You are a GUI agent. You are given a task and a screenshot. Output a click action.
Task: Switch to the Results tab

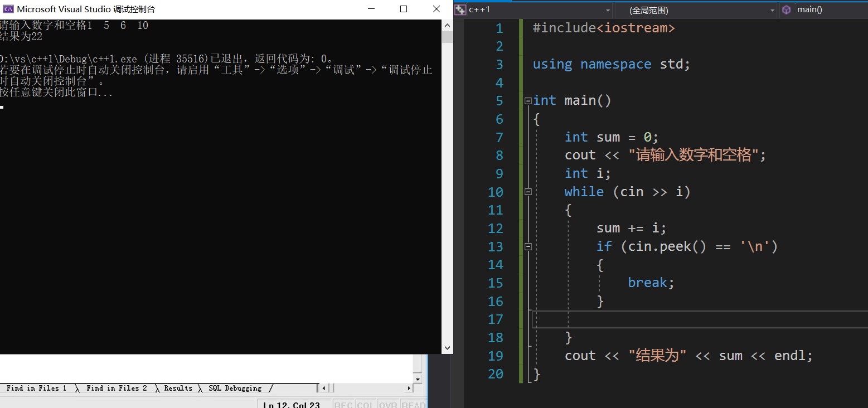(178, 388)
